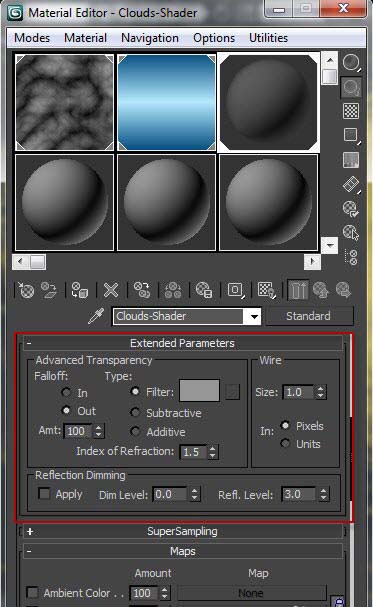The width and height of the screenshot is (373, 607).
Task: Open the material editor Options icon
Action: (x=351, y=209)
